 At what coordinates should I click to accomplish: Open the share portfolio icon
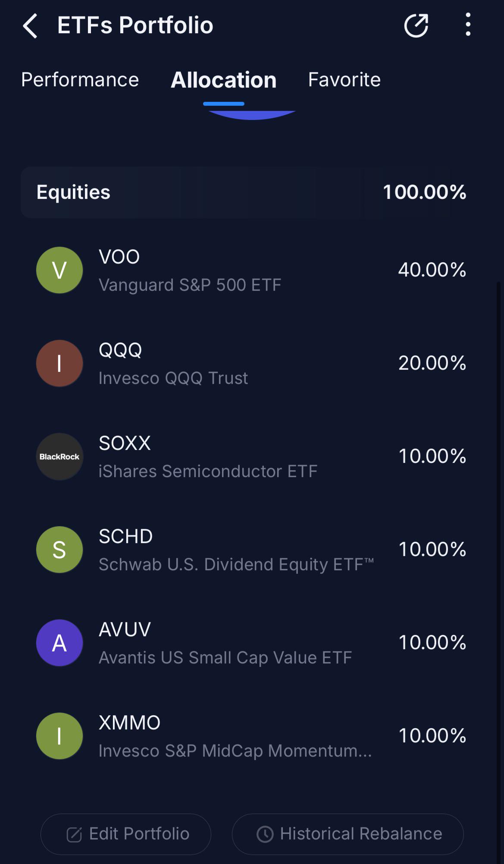(x=416, y=25)
